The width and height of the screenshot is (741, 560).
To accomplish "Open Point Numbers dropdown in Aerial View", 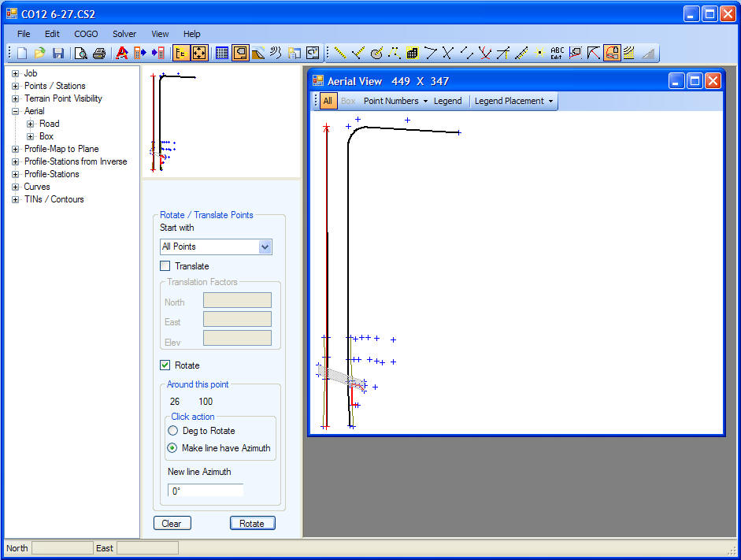I will pos(395,101).
